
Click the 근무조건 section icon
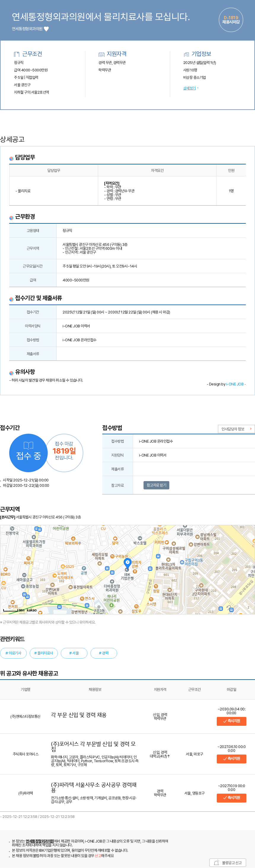click(x=17, y=54)
